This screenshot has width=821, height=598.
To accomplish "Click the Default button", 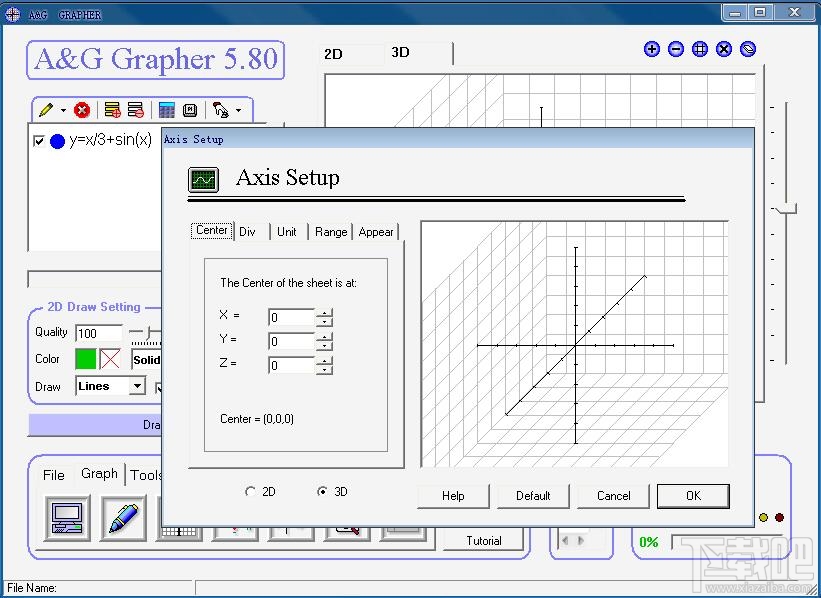I will coord(533,495).
